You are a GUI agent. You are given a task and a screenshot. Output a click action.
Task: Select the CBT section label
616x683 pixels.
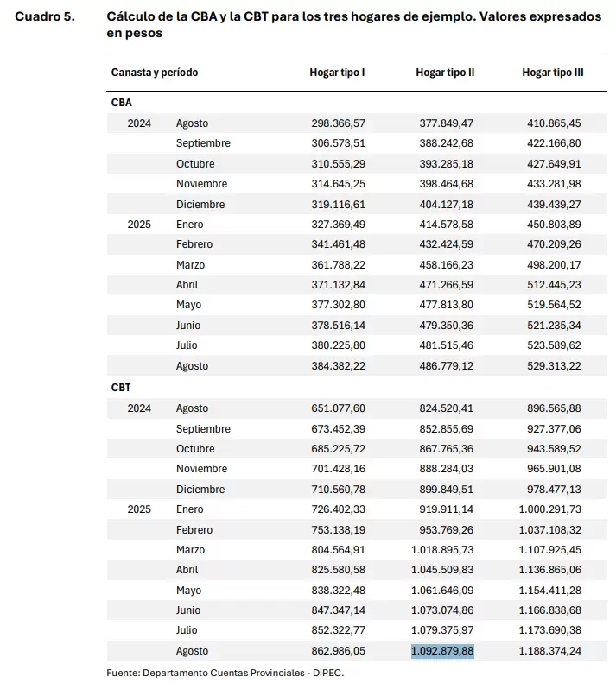(121, 387)
